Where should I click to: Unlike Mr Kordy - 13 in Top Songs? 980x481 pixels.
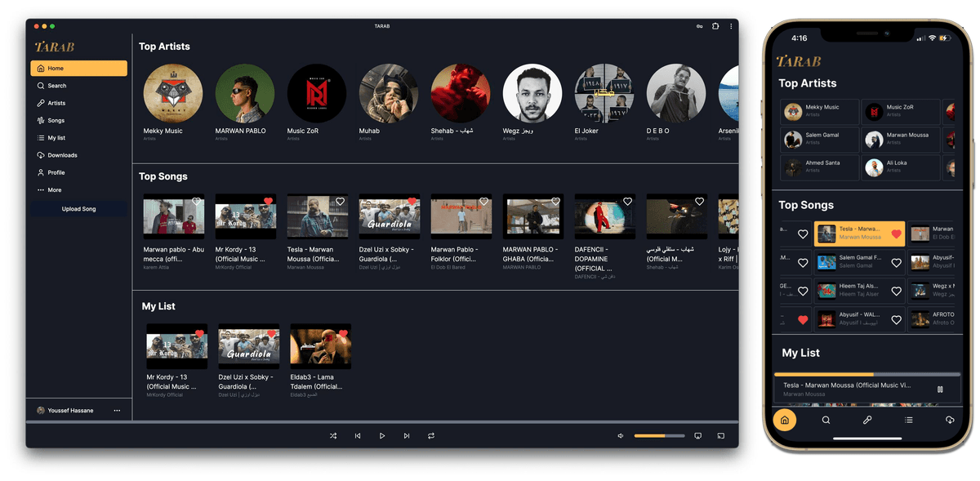tap(269, 201)
